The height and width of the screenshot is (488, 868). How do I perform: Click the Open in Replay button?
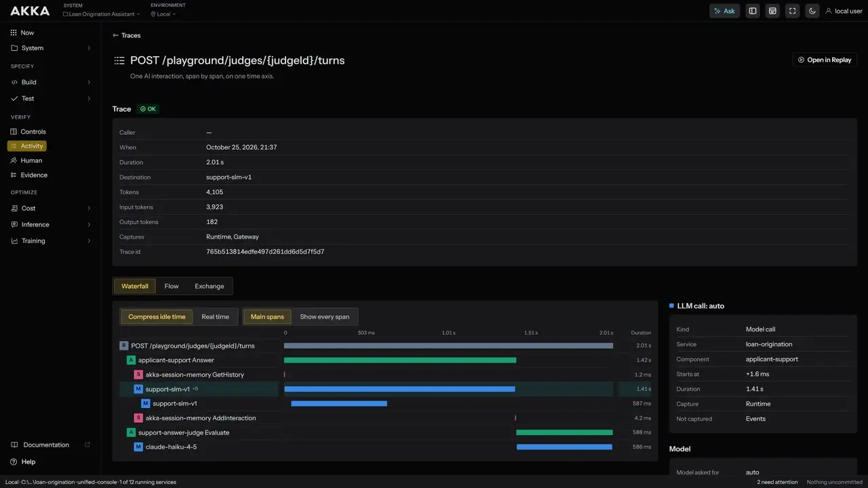point(825,60)
